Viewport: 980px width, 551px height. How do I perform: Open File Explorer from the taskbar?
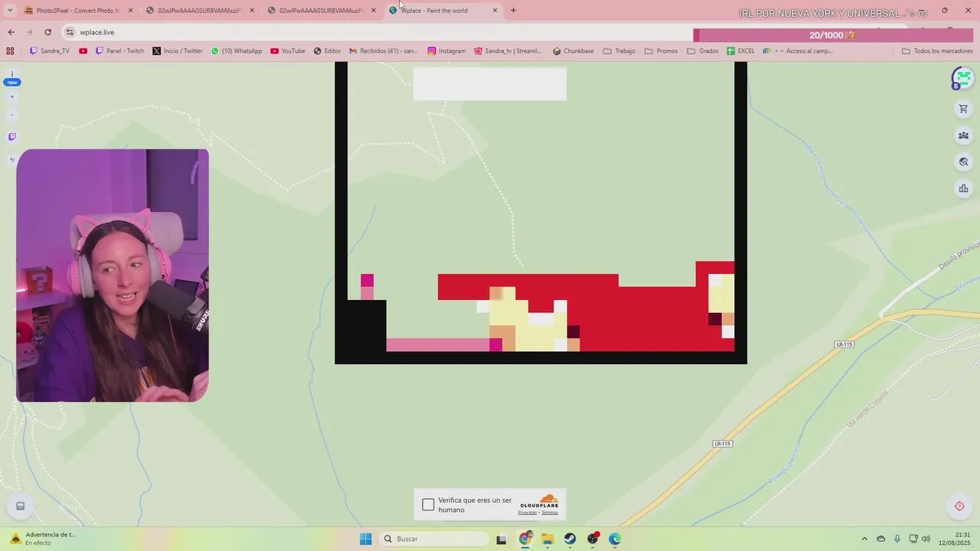(547, 539)
